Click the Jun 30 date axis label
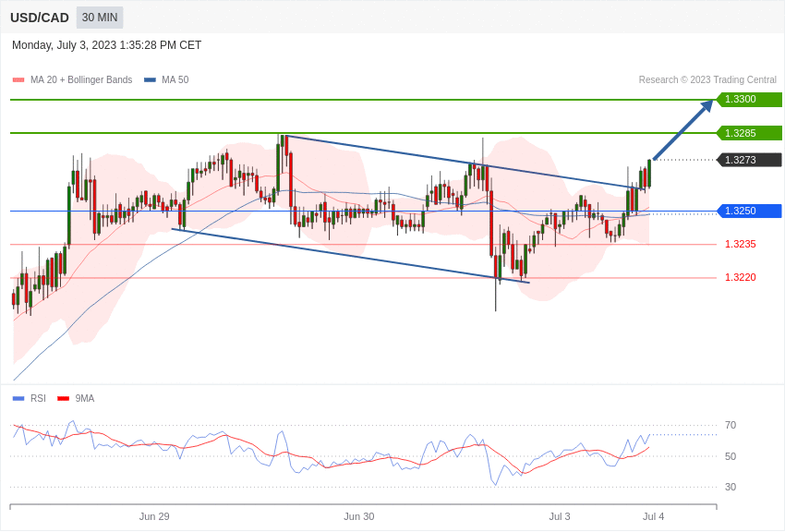 359,516
